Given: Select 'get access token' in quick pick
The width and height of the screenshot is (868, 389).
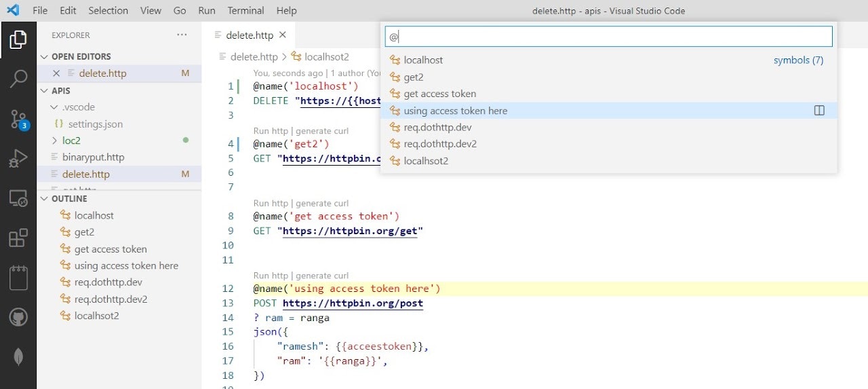Looking at the screenshot, I should click(x=608, y=94).
